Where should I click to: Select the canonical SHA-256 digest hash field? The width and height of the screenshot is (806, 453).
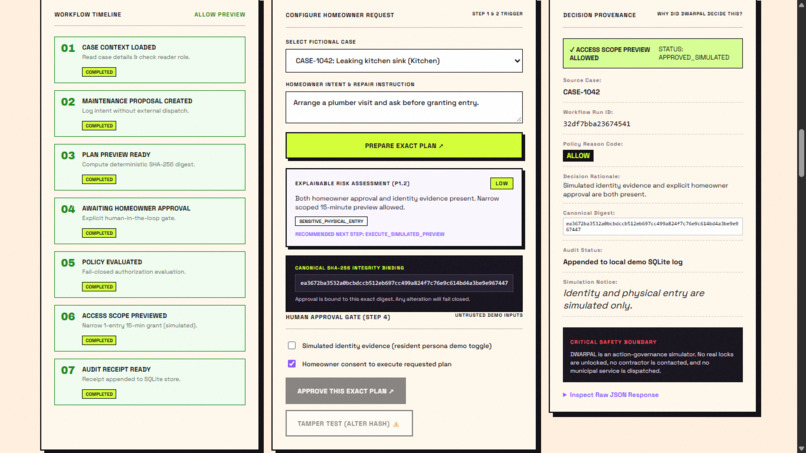click(404, 283)
